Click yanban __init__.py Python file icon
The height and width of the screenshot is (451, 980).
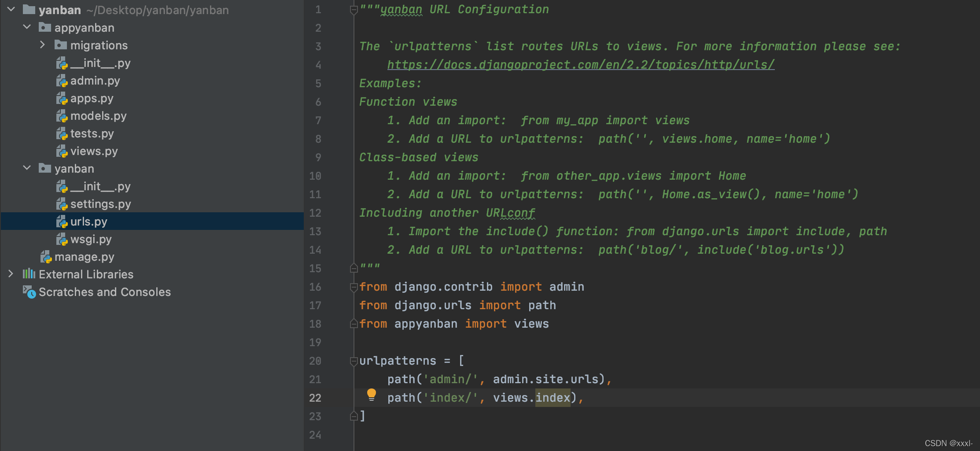point(62,186)
